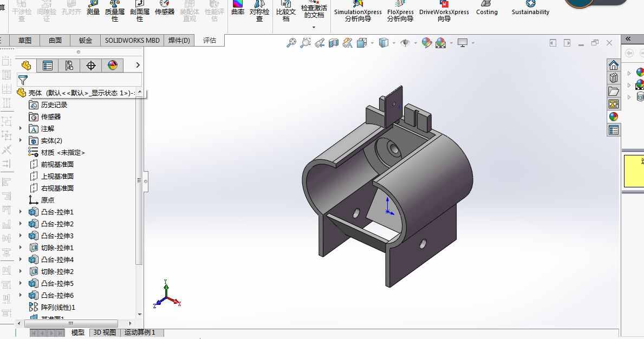644x339 pixels.
Task: Click Dynamic Annotation Views icon
Action: click(348, 43)
